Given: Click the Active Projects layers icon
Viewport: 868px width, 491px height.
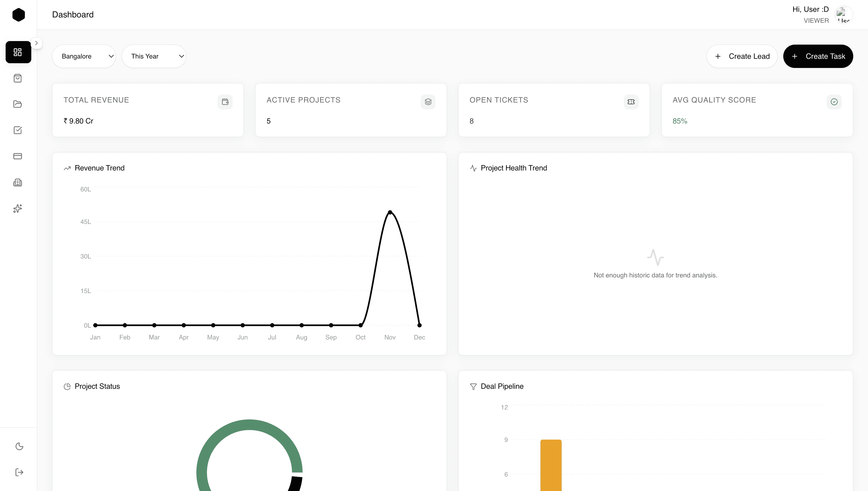Looking at the screenshot, I should click(x=428, y=102).
